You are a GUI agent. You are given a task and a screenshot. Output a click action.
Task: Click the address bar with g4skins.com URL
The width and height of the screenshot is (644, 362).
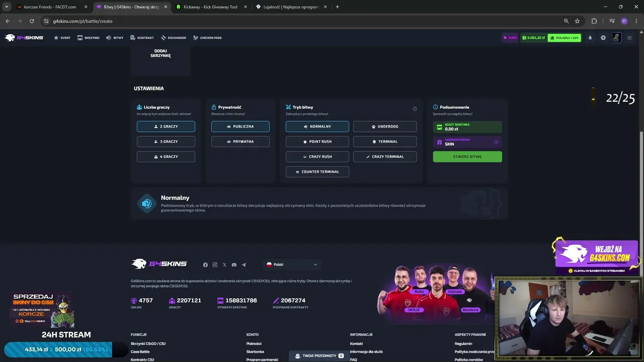[302, 21]
